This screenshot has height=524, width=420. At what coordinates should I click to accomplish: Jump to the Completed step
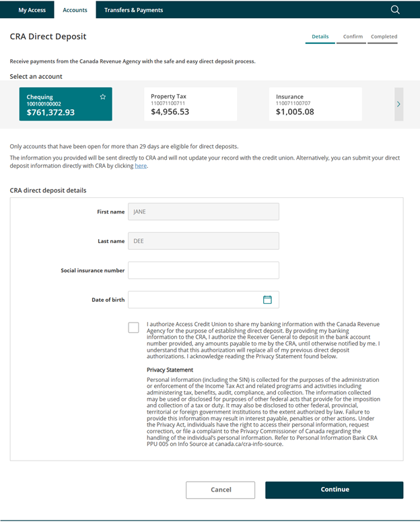point(384,37)
